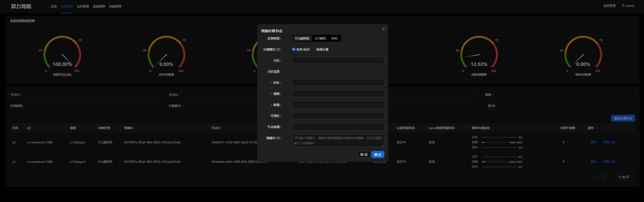Click the 镜像ID column header
The image size is (644, 202).
pyautogui.click(x=129, y=128)
